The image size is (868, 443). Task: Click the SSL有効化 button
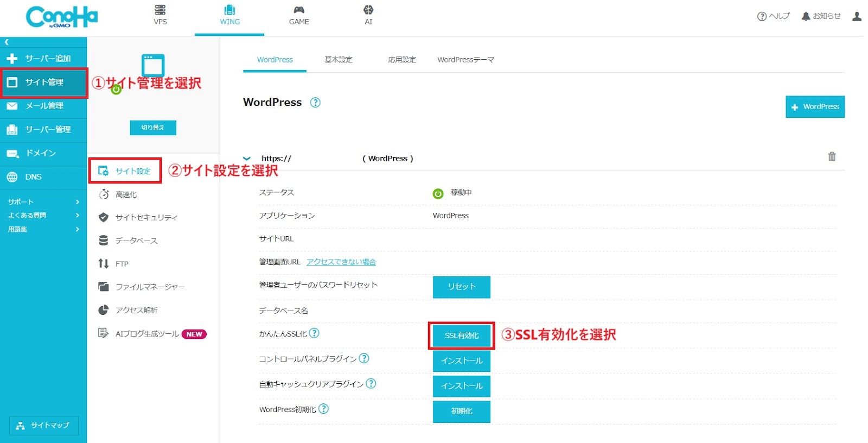click(462, 336)
